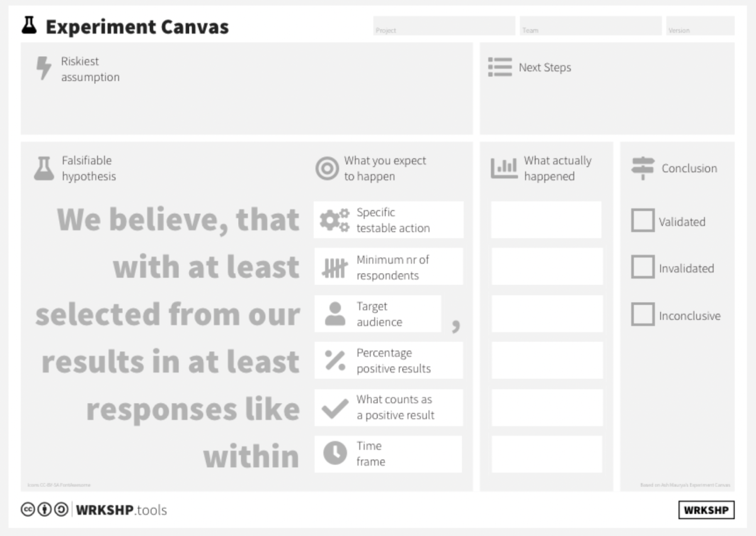This screenshot has width=756, height=536.
Task: Click the target icon for What you expect
Action: [x=327, y=168]
